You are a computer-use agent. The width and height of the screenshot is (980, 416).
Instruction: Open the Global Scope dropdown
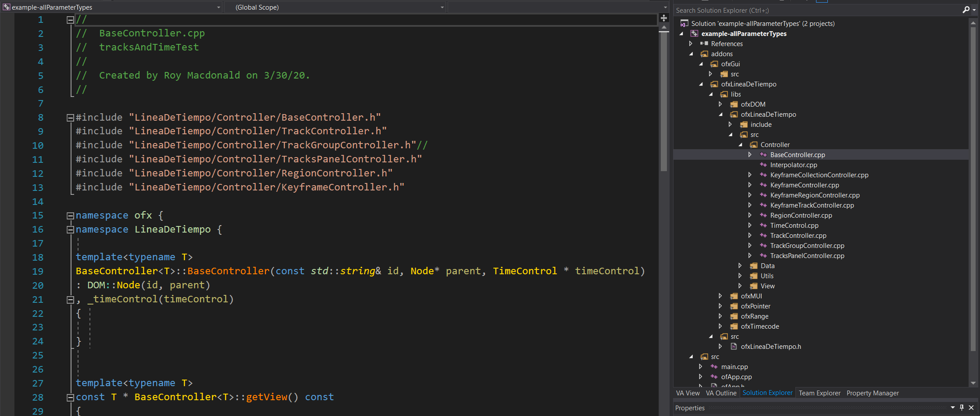click(442, 7)
